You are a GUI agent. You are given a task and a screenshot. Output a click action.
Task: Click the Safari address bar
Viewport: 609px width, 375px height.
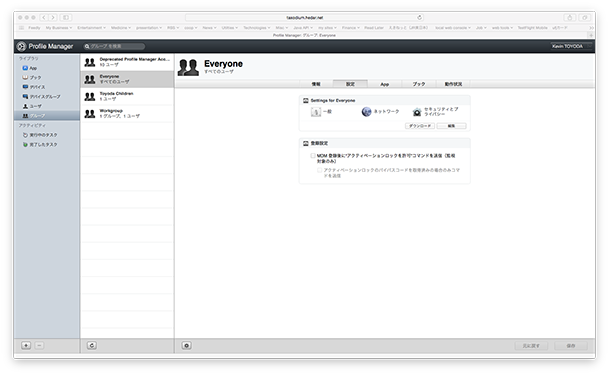click(304, 17)
